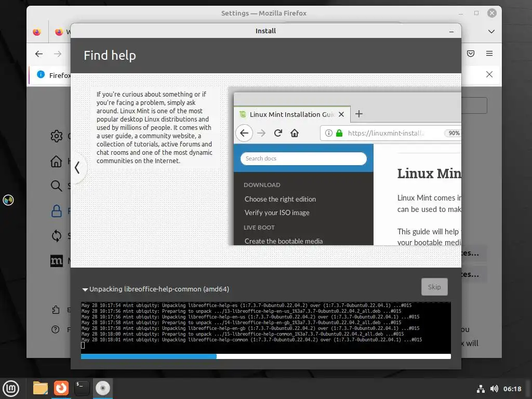Open Pocket save icon in Firefox toolbar
This screenshot has width=532, height=399.
pos(471,54)
